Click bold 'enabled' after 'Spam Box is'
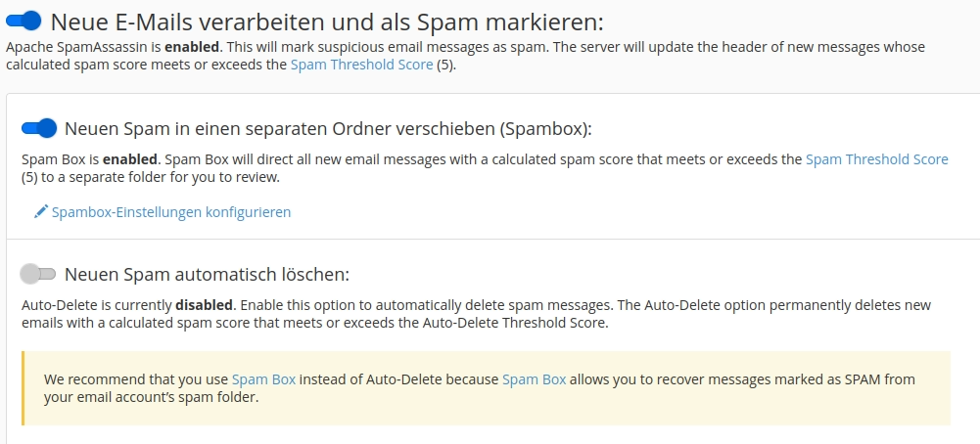This screenshot has height=444, width=980. [130, 158]
